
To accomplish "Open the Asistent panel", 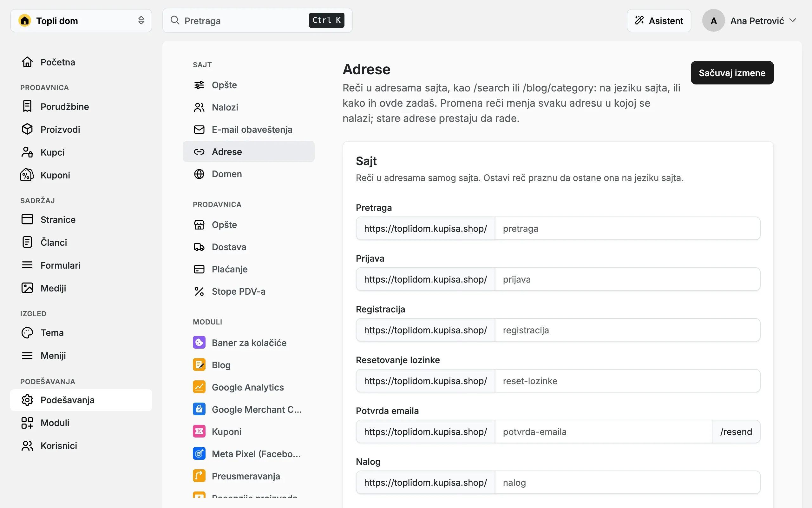I will pos(659,21).
